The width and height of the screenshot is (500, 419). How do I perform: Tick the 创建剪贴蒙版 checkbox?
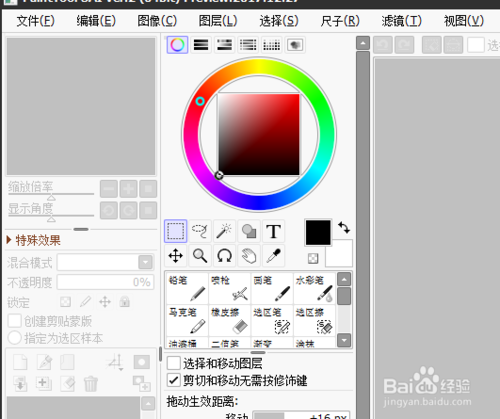pos(15,321)
